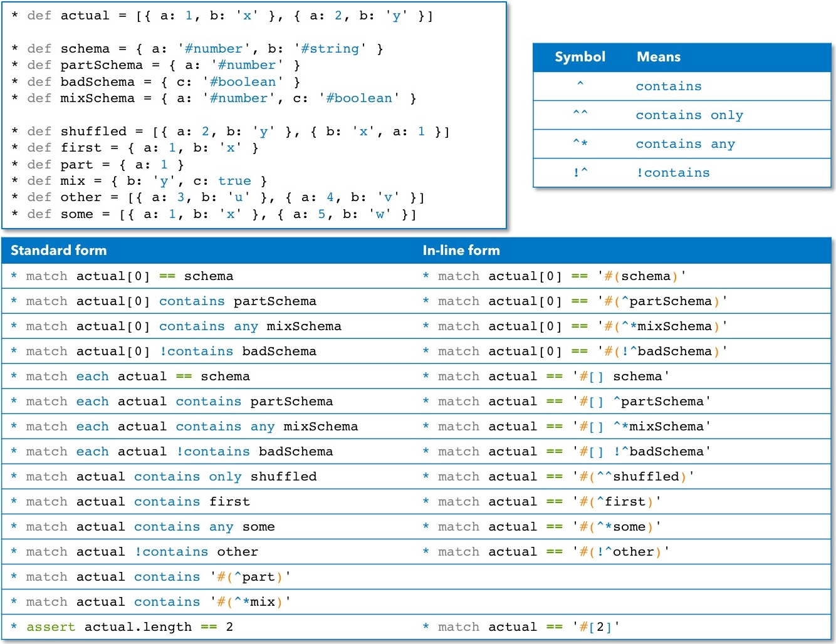Click in-line '#[] !^badSchema' expression

pyautogui.click(x=642, y=452)
